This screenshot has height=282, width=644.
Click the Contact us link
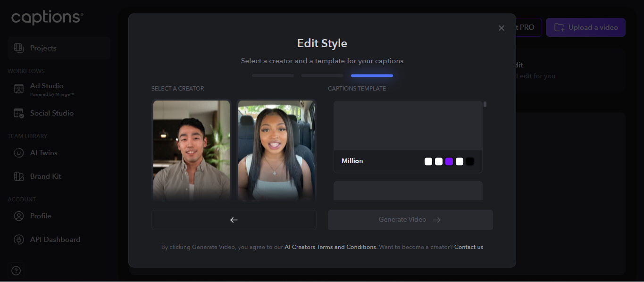468,247
